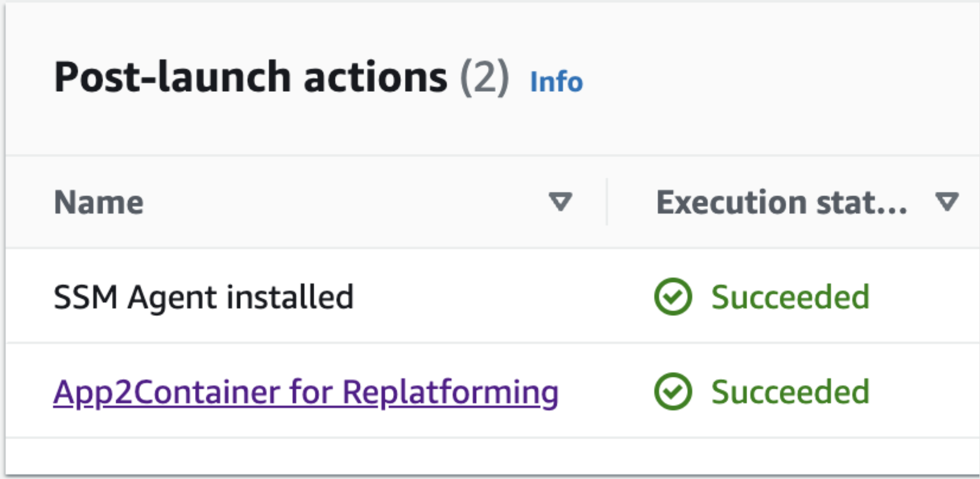Select the SSM Agent installed row
The image size is (980, 479).
pos(204,297)
